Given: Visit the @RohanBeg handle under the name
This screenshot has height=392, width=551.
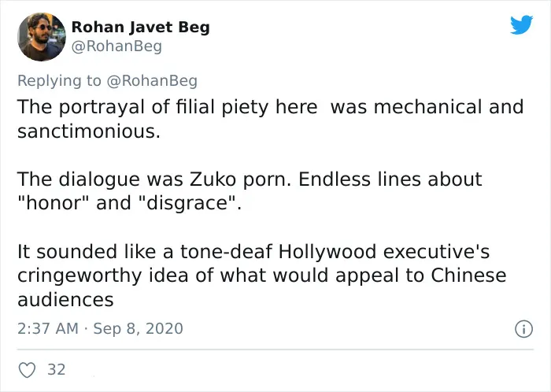Looking at the screenshot, I should point(116,46).
